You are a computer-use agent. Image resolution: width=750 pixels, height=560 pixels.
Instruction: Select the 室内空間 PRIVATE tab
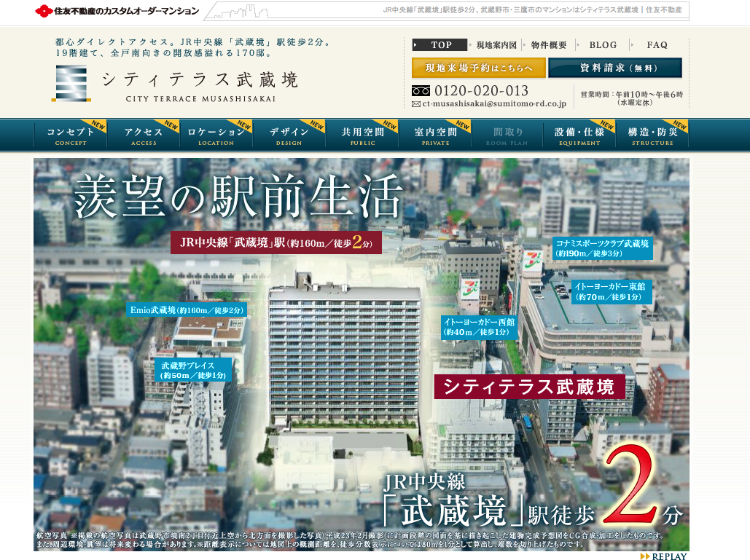(x=435, y=135)
